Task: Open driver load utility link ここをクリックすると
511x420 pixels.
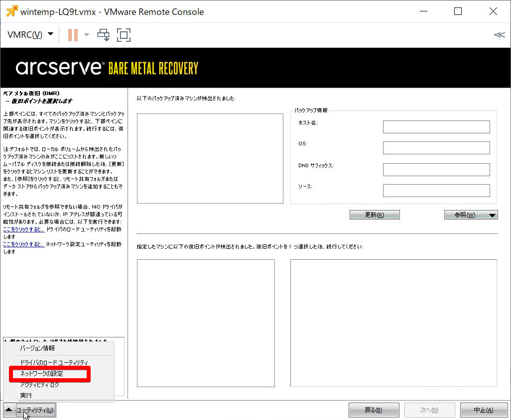Action: tap(24, 229)
